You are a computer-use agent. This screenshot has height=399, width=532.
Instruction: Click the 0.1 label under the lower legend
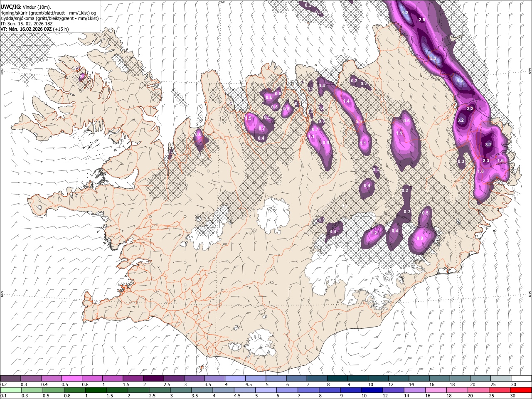coord(3,396)
